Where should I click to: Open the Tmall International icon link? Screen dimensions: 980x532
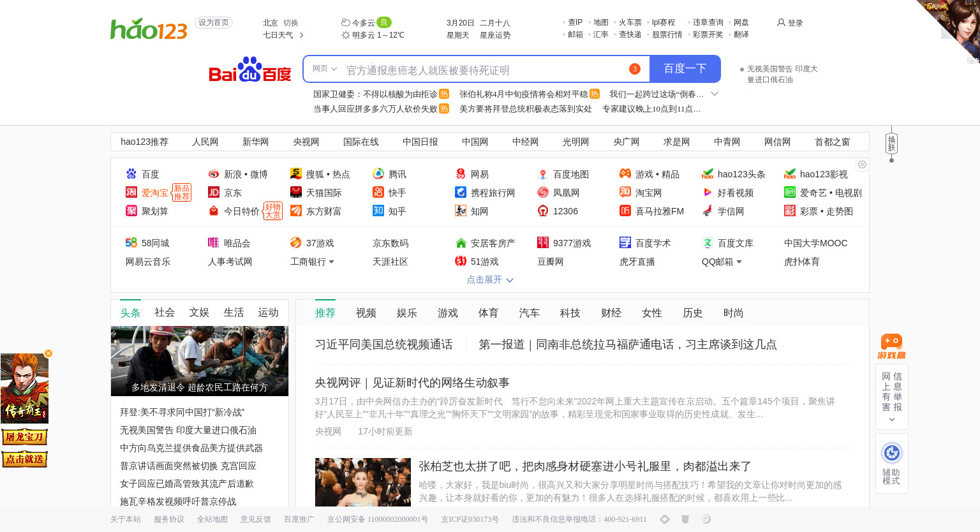click(x=295, y=192)
